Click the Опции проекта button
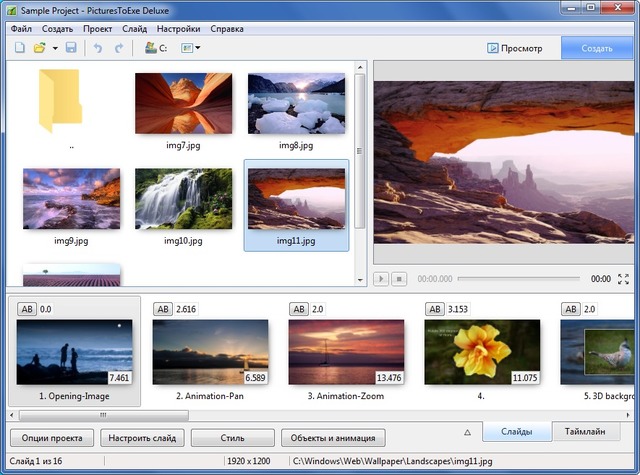The width and height of the screenshot is (640, 475). 52,438
